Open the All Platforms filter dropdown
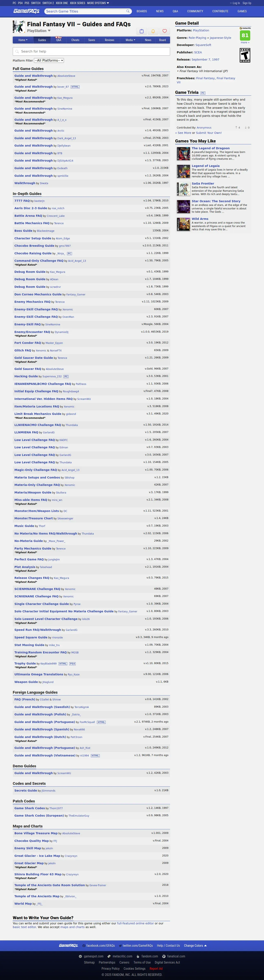The width and height of the screenshot is (264, 980). (x=49, y=61)
